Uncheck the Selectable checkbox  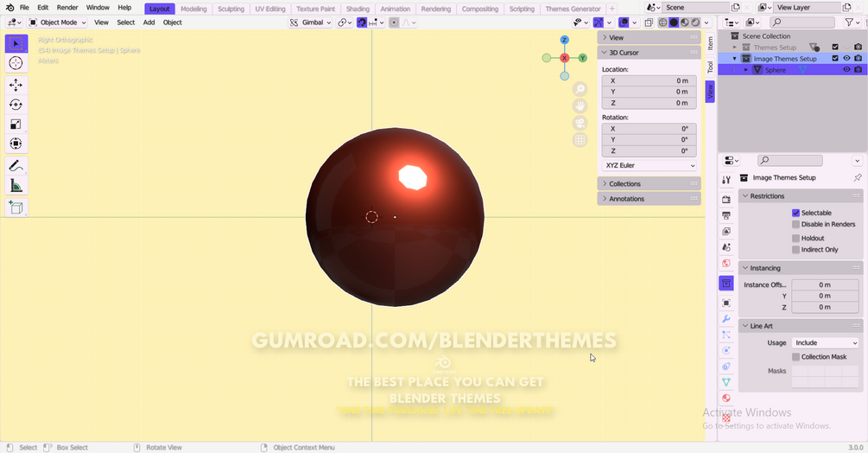pos(795,213)
